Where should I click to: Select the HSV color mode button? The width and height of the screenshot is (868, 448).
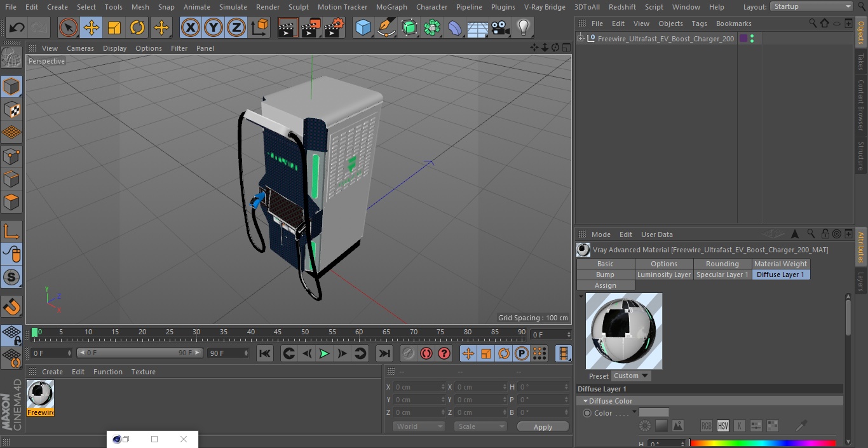click(722, 426)
